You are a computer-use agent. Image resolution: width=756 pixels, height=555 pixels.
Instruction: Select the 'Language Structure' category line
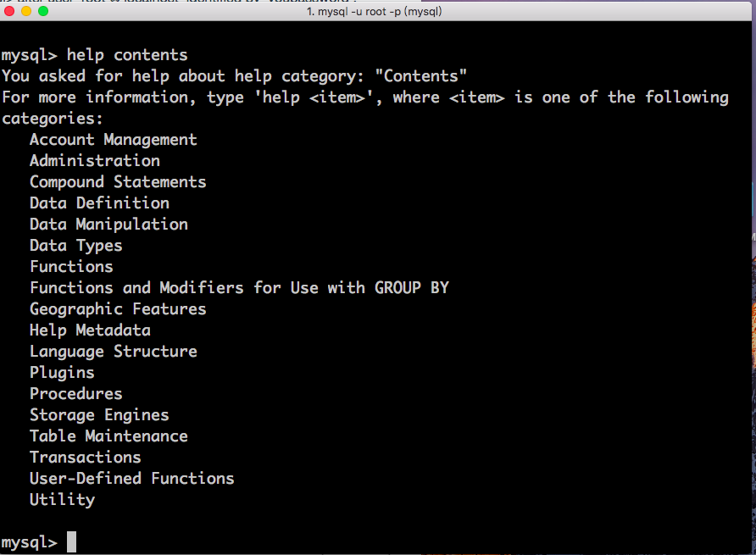tap(114, 352)
